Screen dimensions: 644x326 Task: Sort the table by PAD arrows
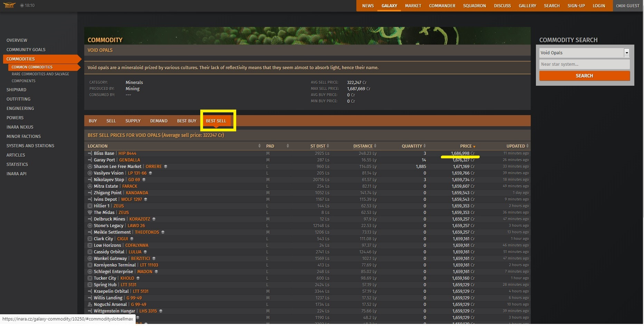288,146
